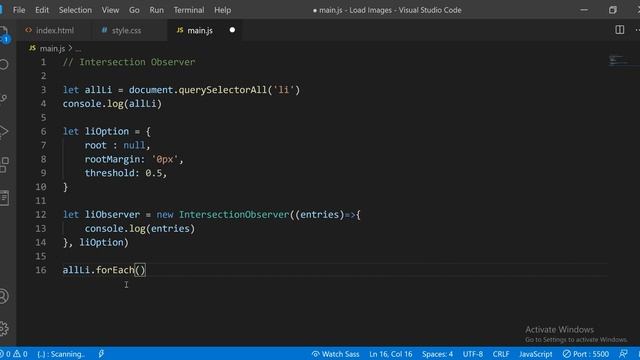The image size is (640, 360).
Task: Click the unsaved dot on main.js tab
Action: 232,30
